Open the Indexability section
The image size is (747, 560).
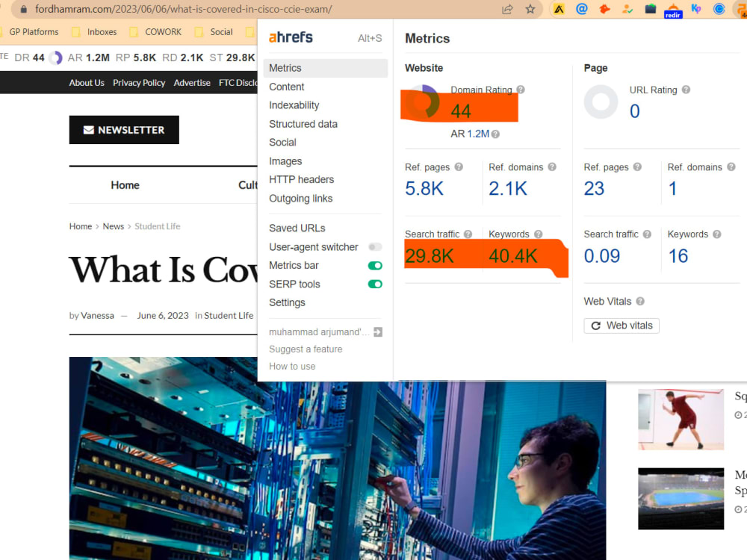point(294,105)
